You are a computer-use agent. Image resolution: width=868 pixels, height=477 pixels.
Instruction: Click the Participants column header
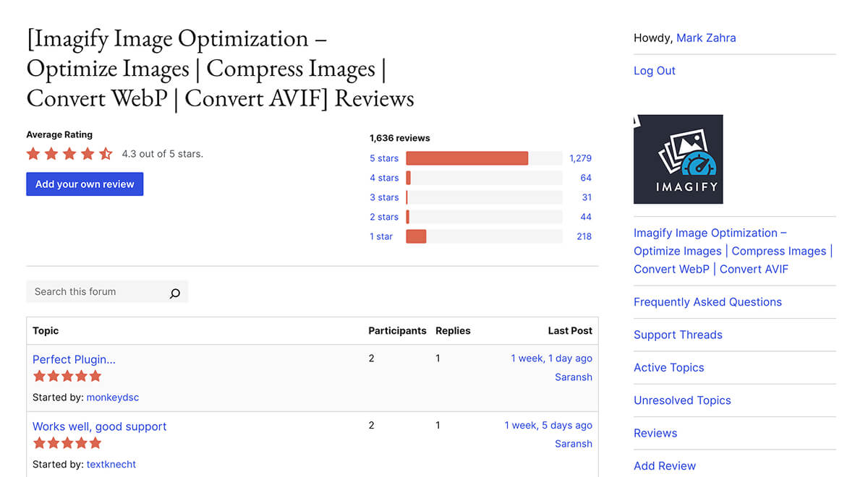click(x=397, y=331)
